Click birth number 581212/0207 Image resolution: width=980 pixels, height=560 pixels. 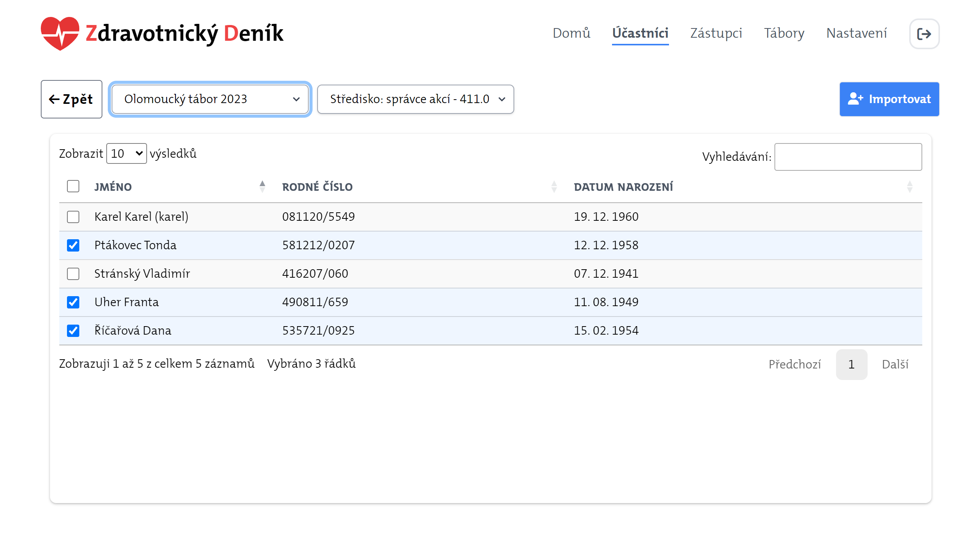pyautogui.click(x=319, y=245)
